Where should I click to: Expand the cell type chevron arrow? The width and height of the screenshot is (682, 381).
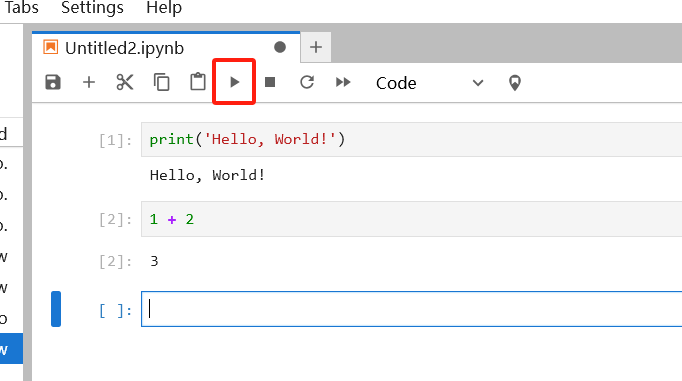(x=478, y=83)
